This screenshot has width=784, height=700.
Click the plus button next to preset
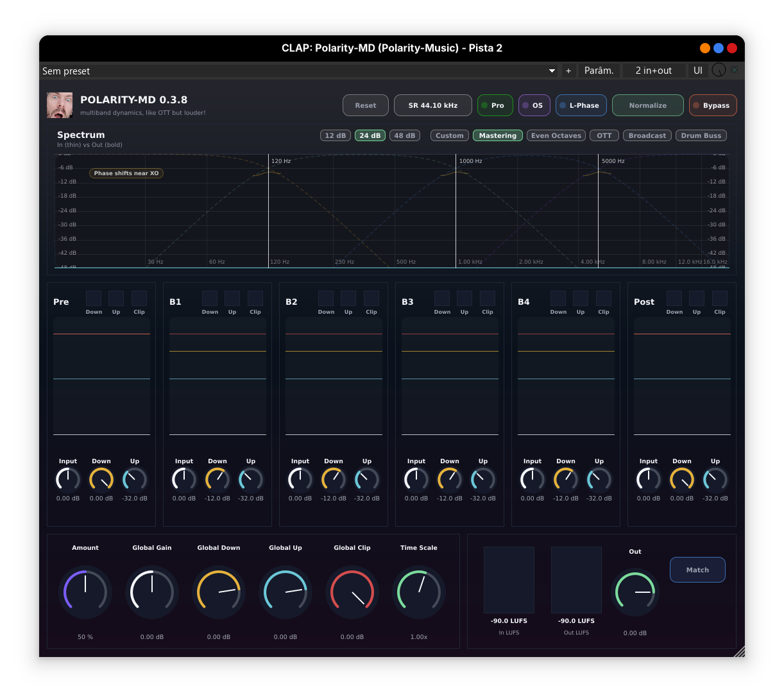pyautogui.click(x=568, y=71)
